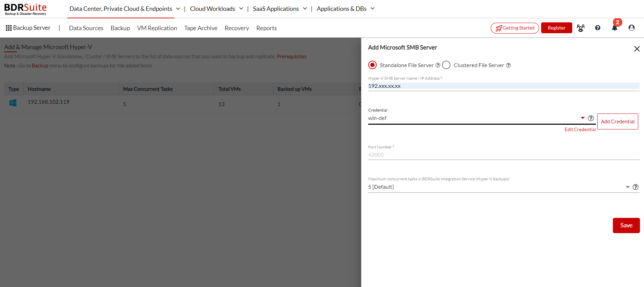644x287 pixels.
Task: Click the Max Concurrent Tasks column header
Action: tap(148, 89)
